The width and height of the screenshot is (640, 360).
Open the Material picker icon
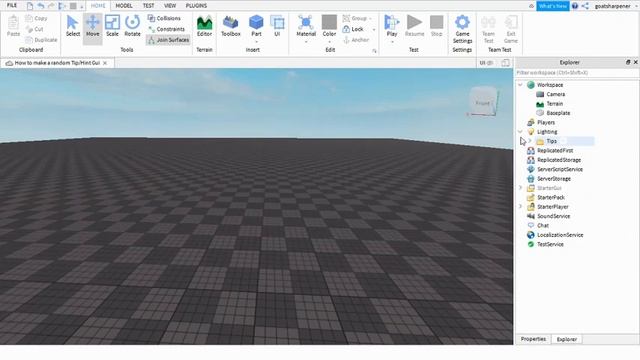tap(306, 22)
